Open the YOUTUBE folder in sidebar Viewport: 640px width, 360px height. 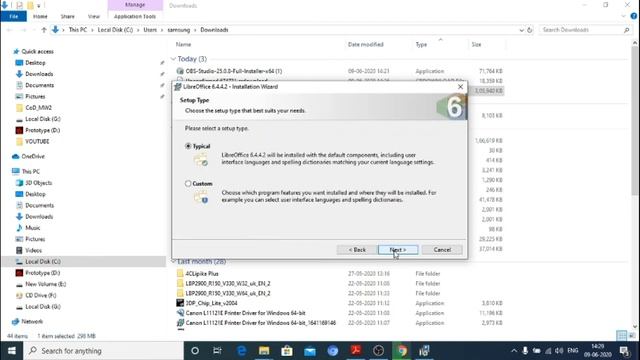[37, 141]
